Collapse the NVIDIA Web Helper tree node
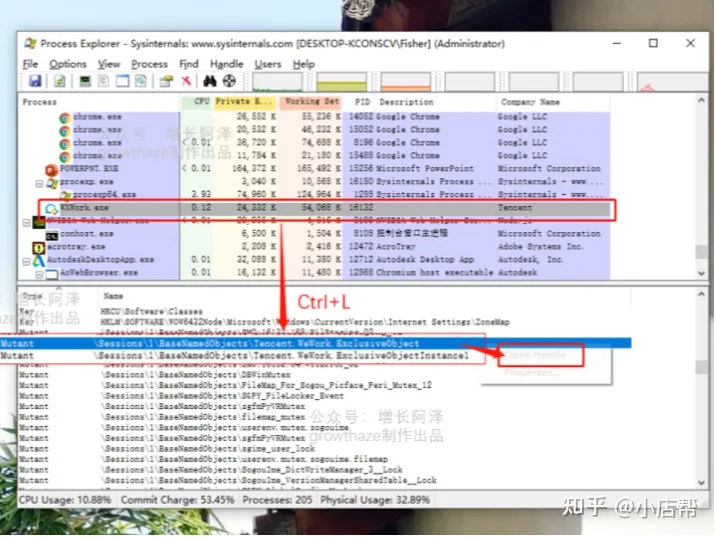Image resolution: width=716 pixels, height=538 pixels. 26,222
